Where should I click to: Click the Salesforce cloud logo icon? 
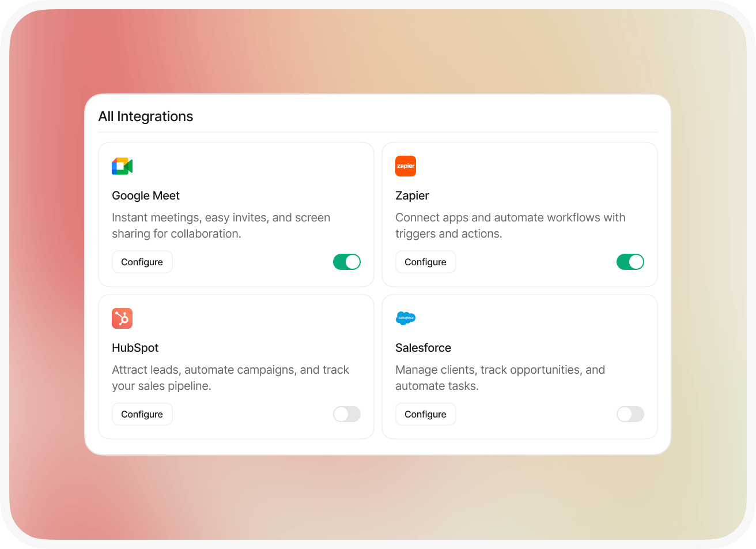point(406,318)
